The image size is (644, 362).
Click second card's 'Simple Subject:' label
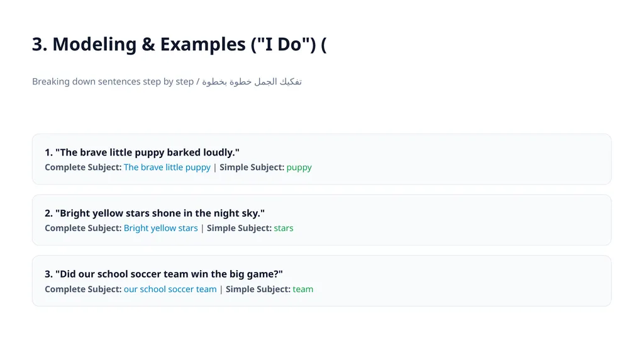(239, 229)
